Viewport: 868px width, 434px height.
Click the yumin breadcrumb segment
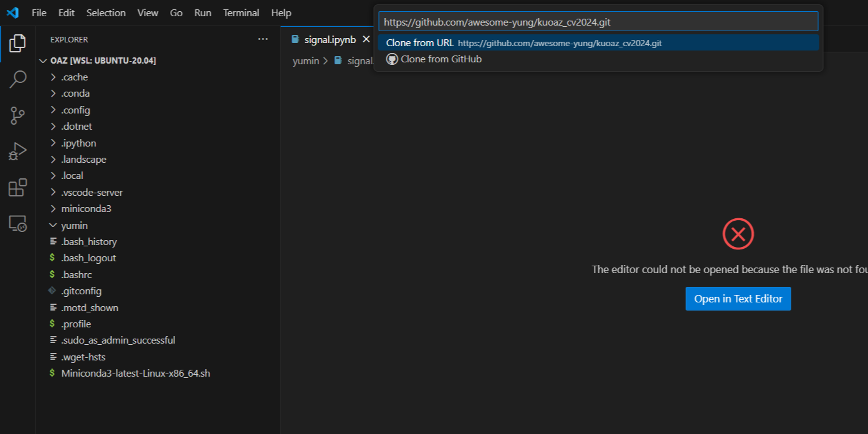[306, 60]
